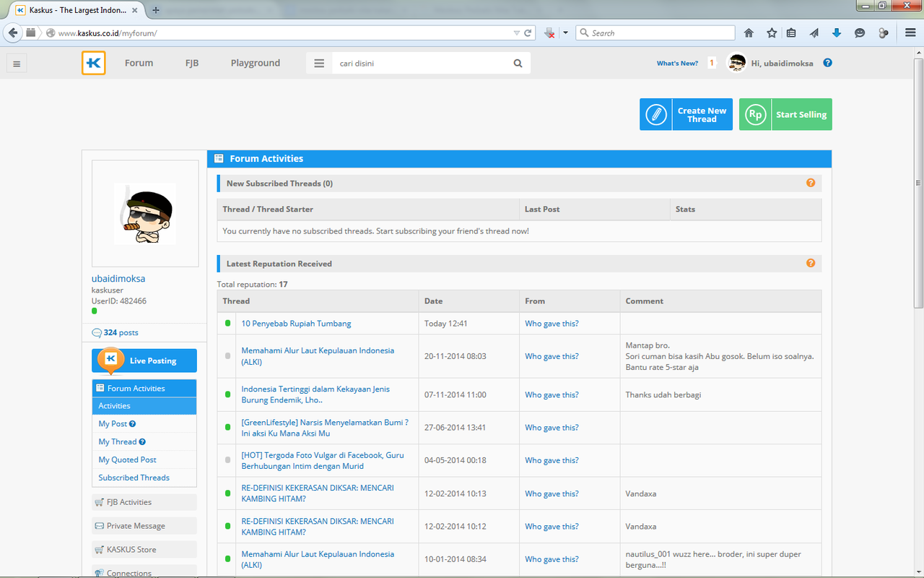The width and height of the screenshot is (924, 578).
Task: Open the notification count badge showing 1
Action: (711, 63)
